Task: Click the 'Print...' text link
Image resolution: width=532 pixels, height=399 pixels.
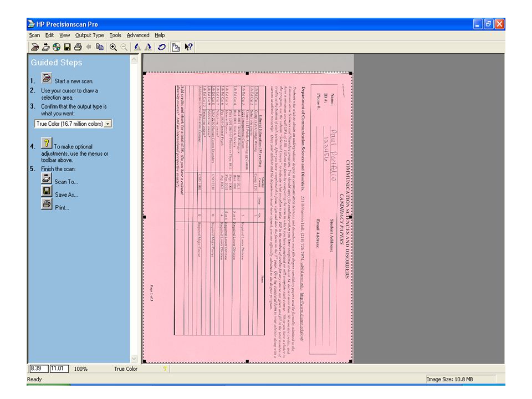Action: tap(62, 208)
